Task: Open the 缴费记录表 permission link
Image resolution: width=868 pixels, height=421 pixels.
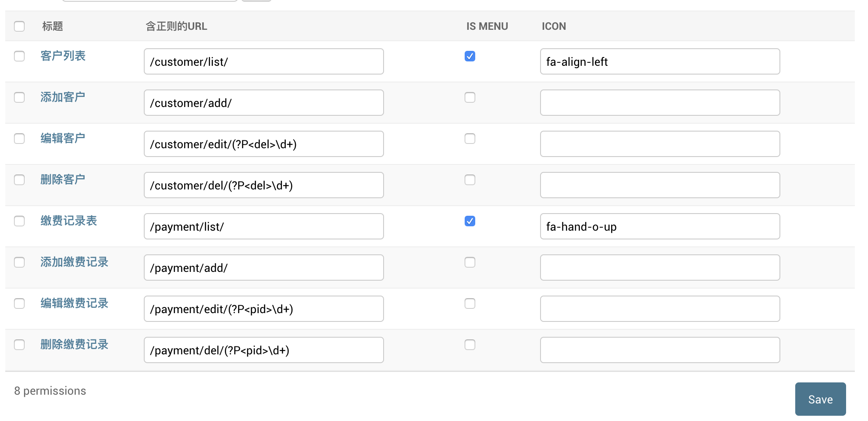Action: click(x=69, y=221)
